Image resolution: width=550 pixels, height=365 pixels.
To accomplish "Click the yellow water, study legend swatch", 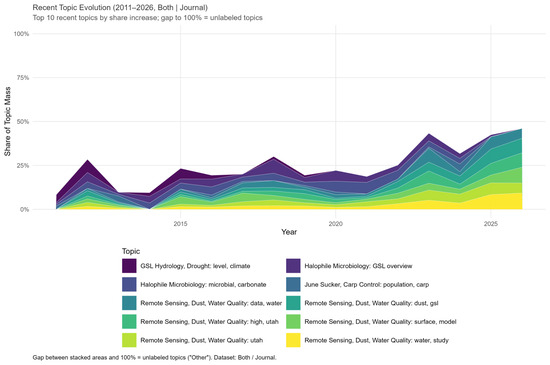I will (293, 340).
